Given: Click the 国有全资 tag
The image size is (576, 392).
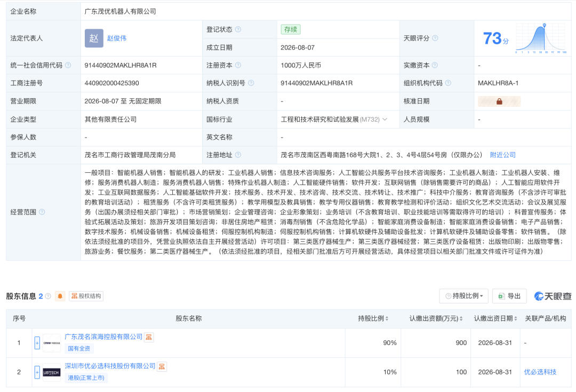Looking at the screenshot, I should click(x=79, y=349).
